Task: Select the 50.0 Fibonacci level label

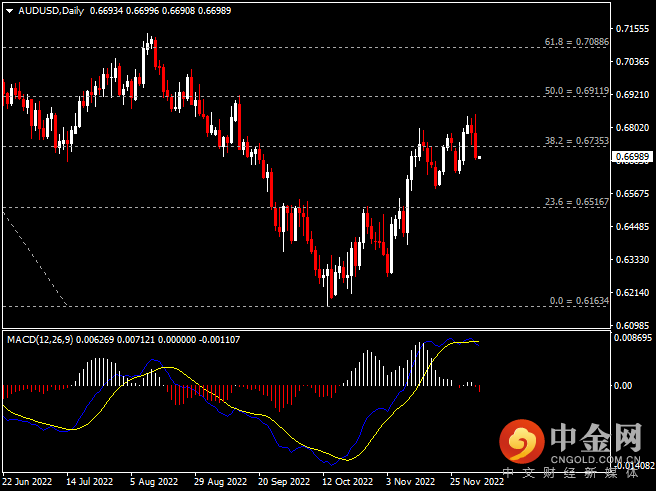Action: (x=576, y=90)
